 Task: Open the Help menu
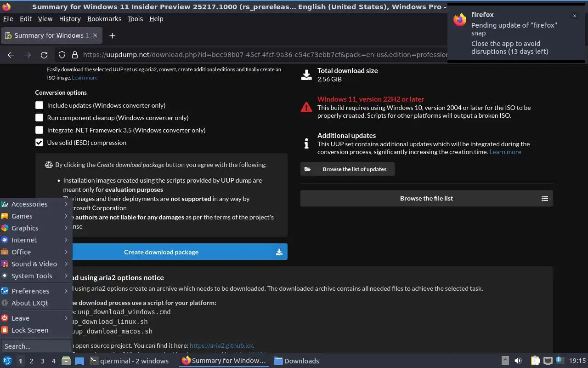click(156, 19)
